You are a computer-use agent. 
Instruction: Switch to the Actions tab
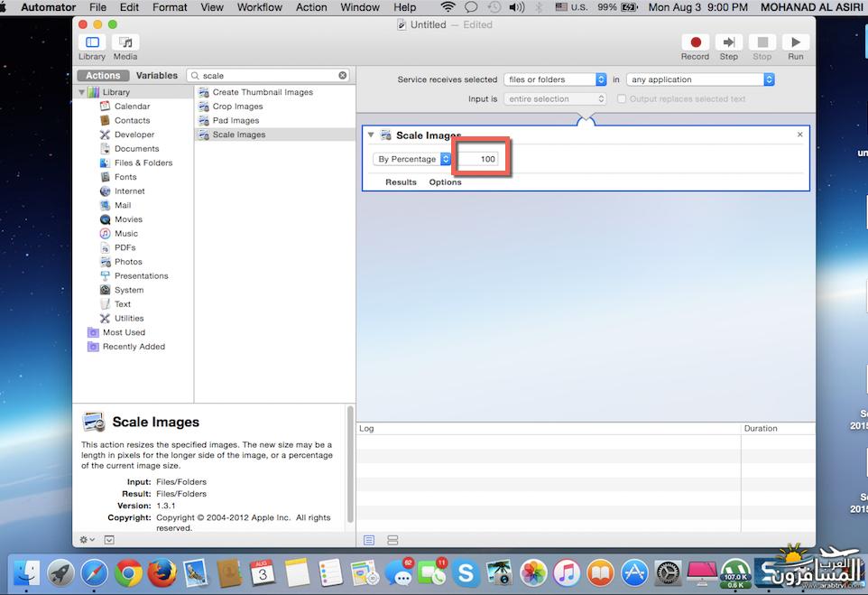tap(103, 75)
